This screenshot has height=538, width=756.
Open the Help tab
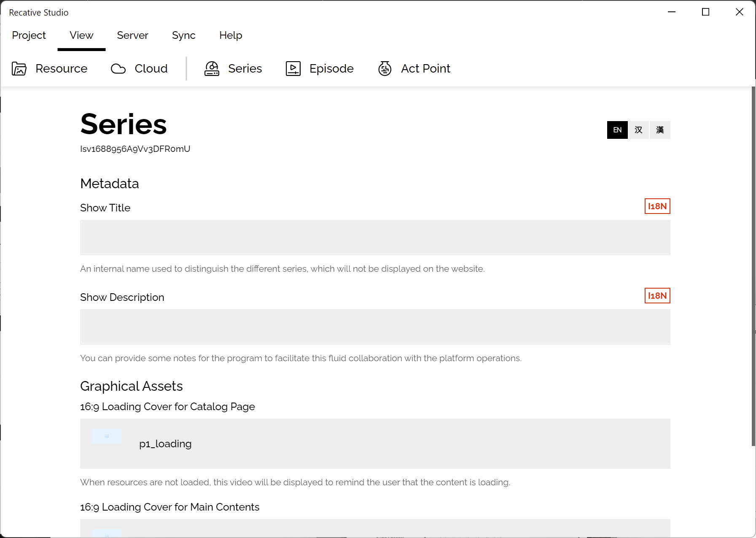(x=231, y=35)
